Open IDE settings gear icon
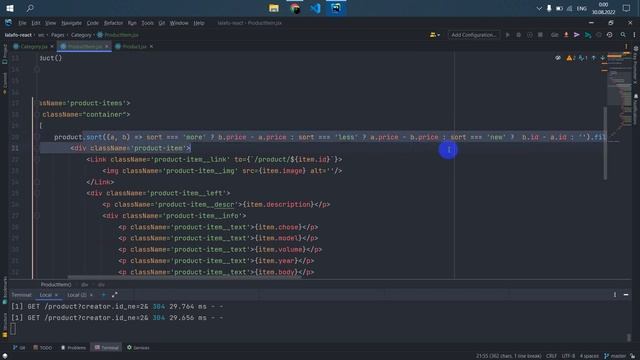The width and height of the screenshot is (640, 360). tap(609, 35)
